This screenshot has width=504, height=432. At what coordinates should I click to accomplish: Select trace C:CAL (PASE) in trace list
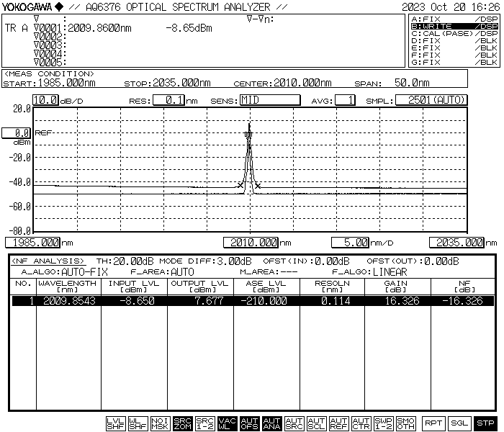click(454, 33)
